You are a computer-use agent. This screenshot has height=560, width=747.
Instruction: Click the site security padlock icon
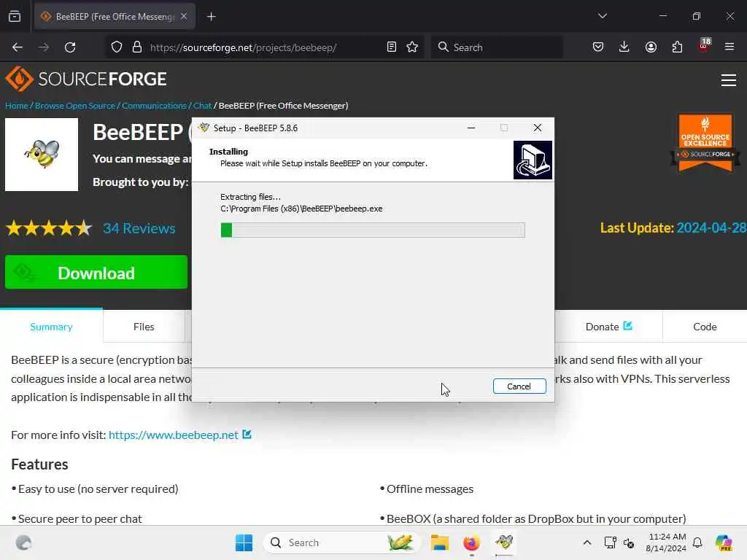pos(137,47)
